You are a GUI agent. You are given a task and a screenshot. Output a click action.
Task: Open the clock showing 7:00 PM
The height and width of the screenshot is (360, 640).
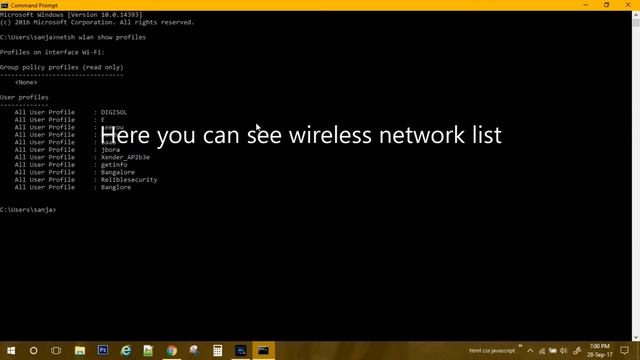point(600,351)
